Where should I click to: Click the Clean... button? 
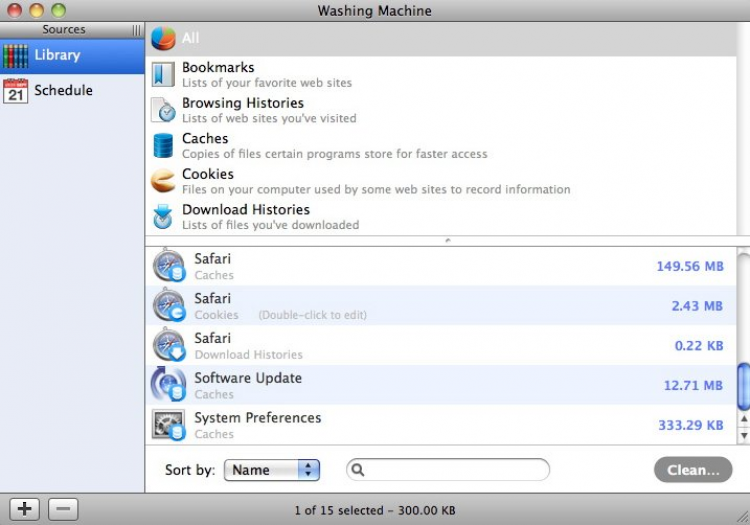(x=693, y=470)
